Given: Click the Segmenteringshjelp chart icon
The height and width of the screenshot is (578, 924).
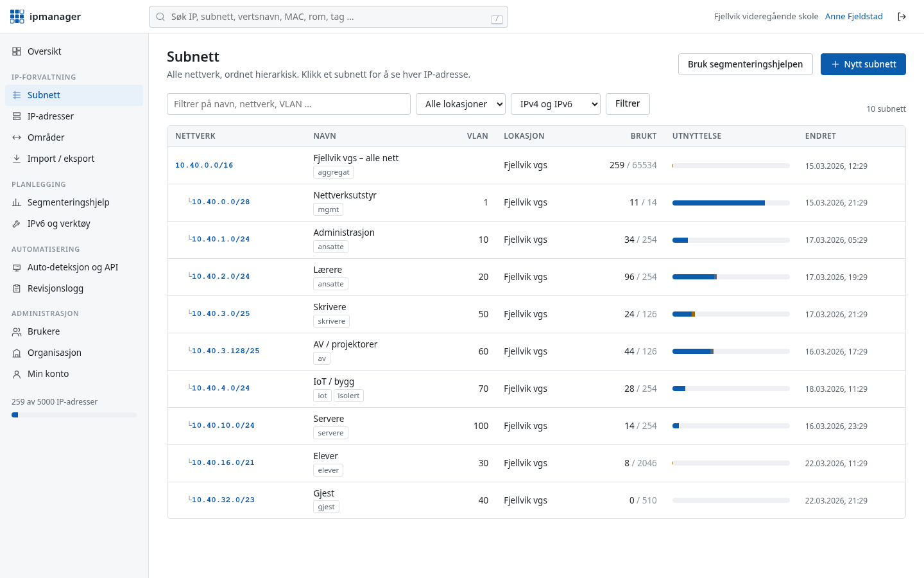Looking at the screenshot, I should point(17,202).
